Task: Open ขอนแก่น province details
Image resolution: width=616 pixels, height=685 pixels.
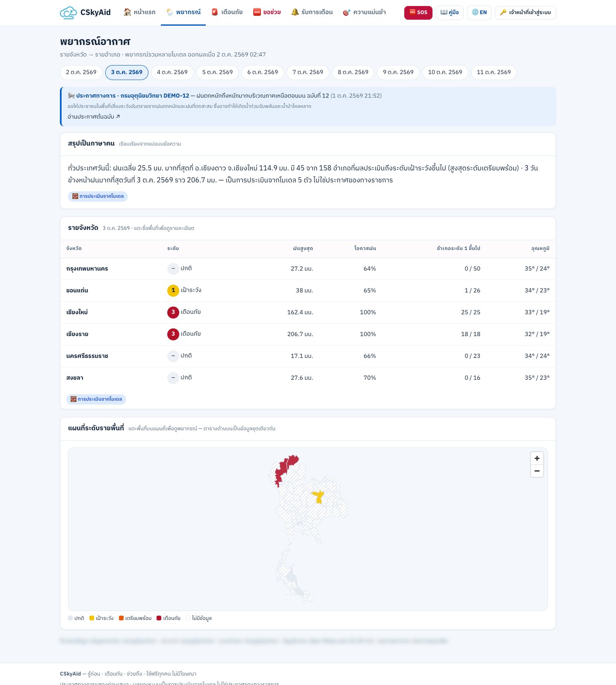Action: pos(77,291)
